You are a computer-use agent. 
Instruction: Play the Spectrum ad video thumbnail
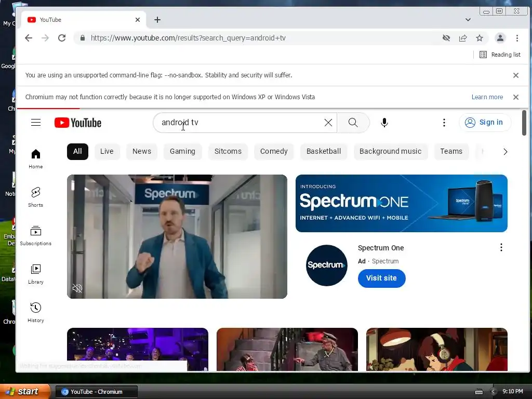pyautogui.click(x=177, y=236)
